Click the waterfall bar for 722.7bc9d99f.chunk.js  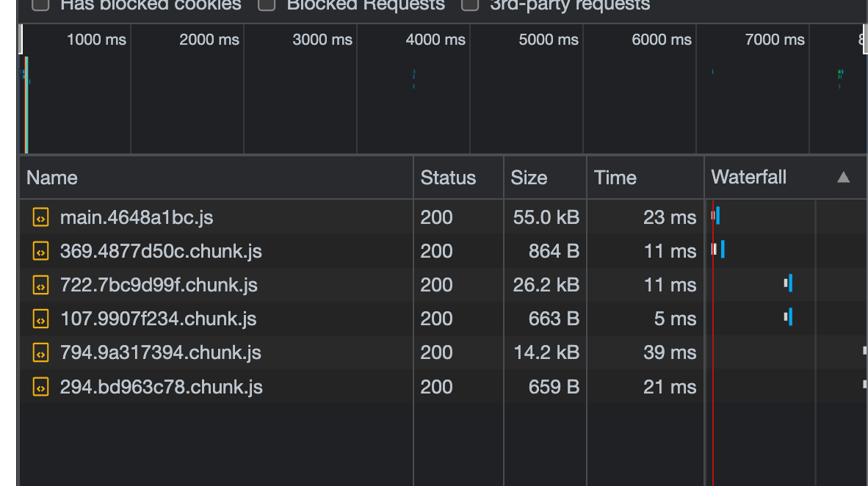788,283
